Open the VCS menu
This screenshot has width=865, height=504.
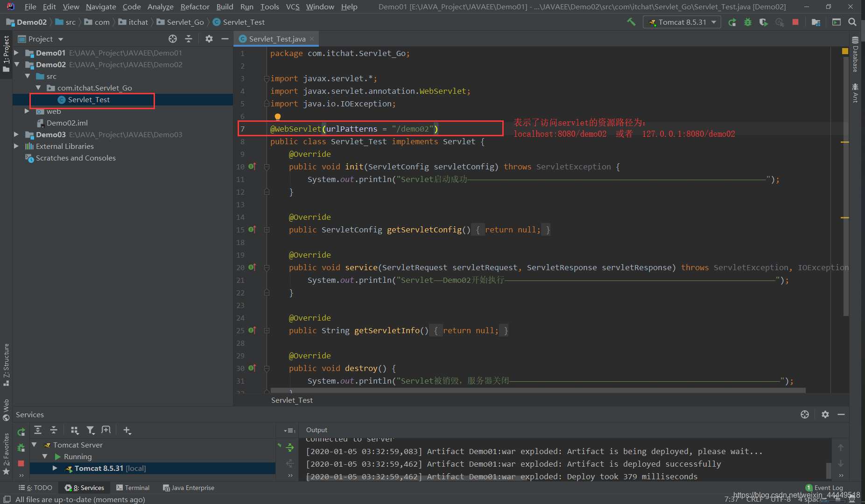[293, 7]
